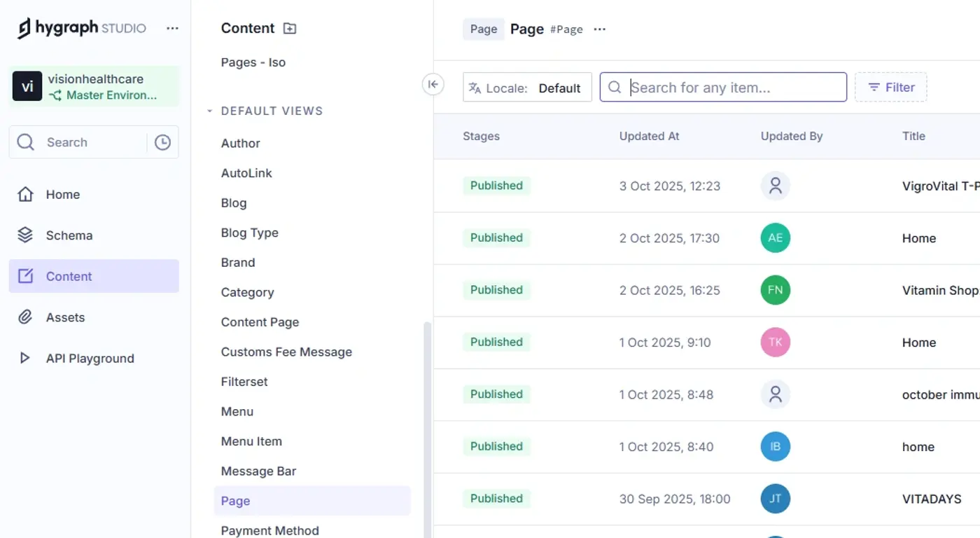Image resolution: width=980 pixels, height=538 pixels.
Task: Open the AutoLink view
Action: tap(246, 173)
